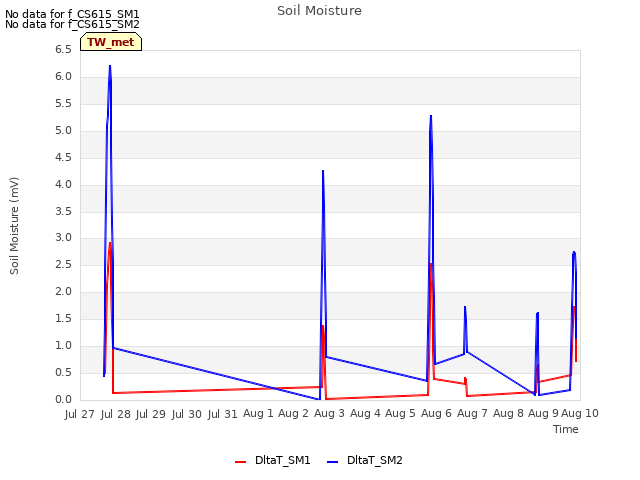Click the blue peak near 4.3 on Aug 3
This screenshot has height=480, width=640.
pyautogui.click(x=323, y=171)
